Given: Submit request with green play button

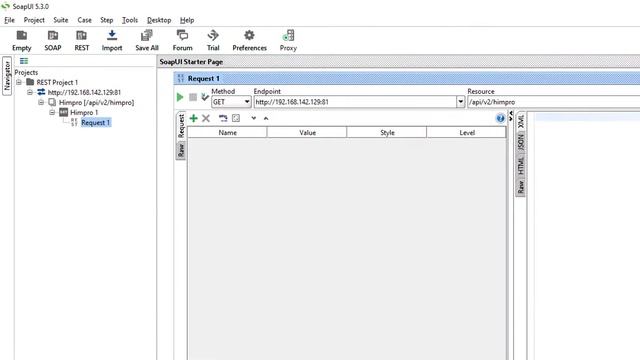Looking at the screenshot, I should pos(180,97).
